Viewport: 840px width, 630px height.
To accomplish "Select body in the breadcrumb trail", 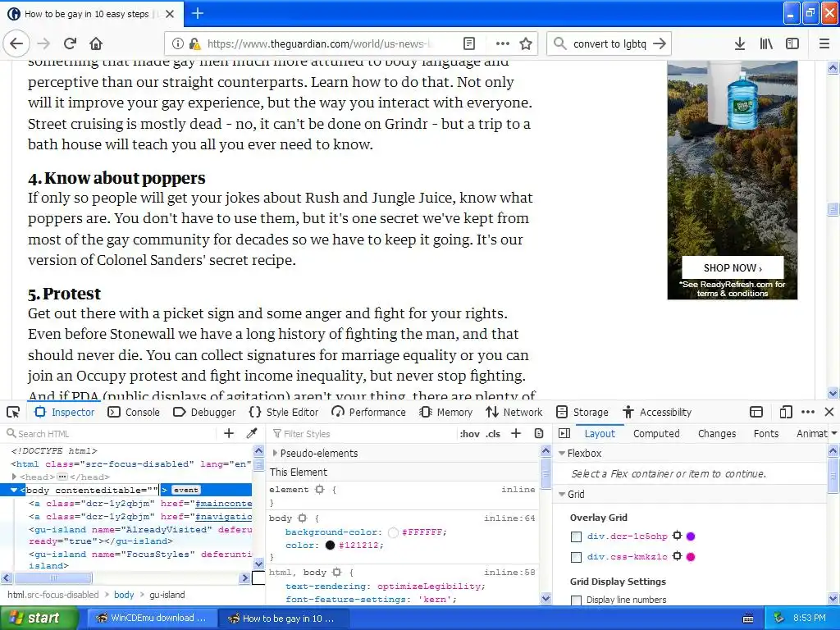I will click(124, 595).
